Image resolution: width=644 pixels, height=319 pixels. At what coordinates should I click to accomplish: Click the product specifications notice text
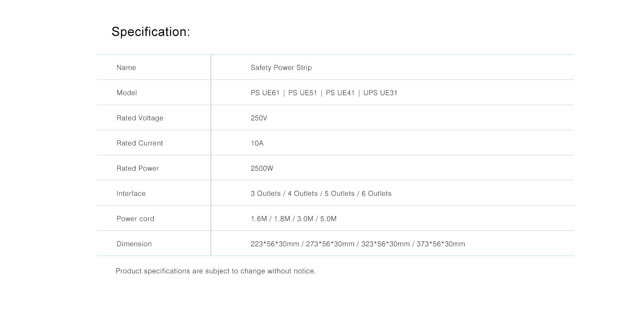[216, 271]
